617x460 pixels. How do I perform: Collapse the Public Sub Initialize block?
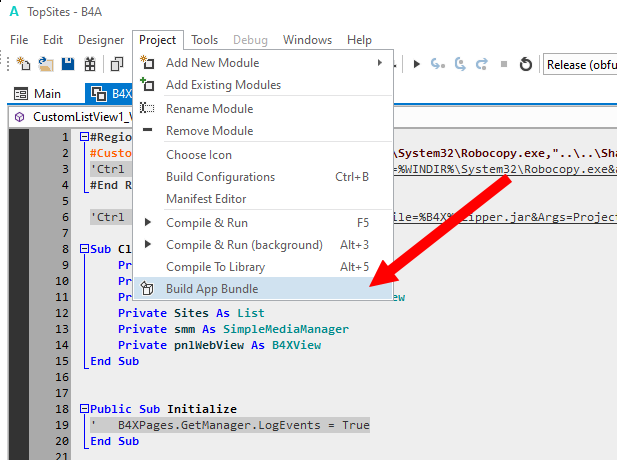[x=84, y=408]
